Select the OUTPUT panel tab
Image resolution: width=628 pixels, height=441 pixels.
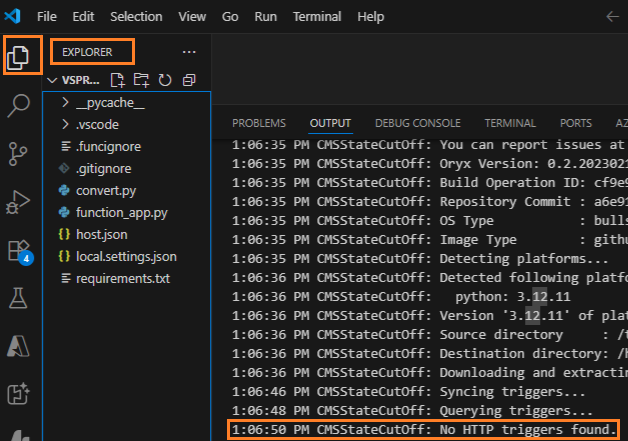(x=330, y=123)
